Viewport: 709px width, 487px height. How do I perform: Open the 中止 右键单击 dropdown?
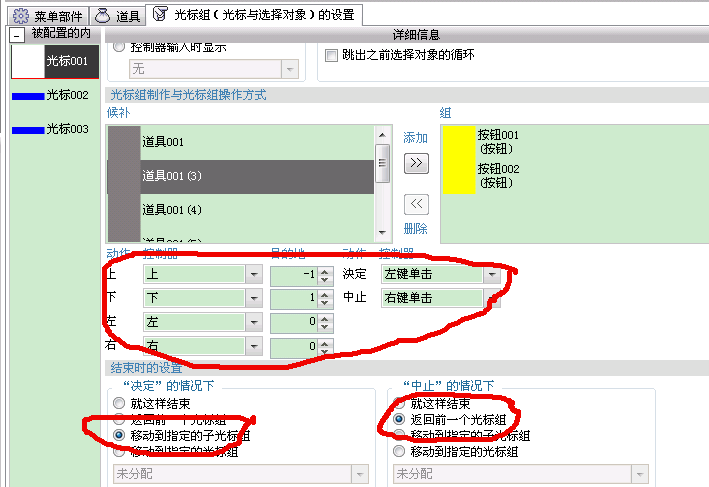[x=492, y=298]
